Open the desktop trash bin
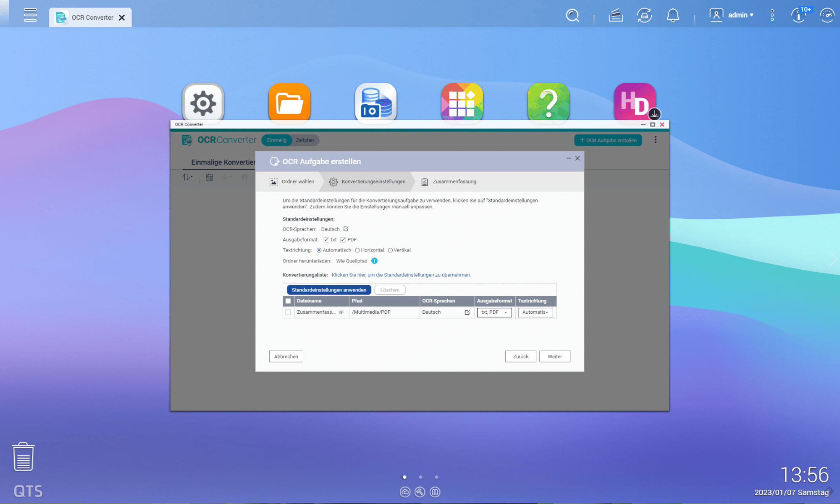Screen dimensions: 840x504 [24, 457]
